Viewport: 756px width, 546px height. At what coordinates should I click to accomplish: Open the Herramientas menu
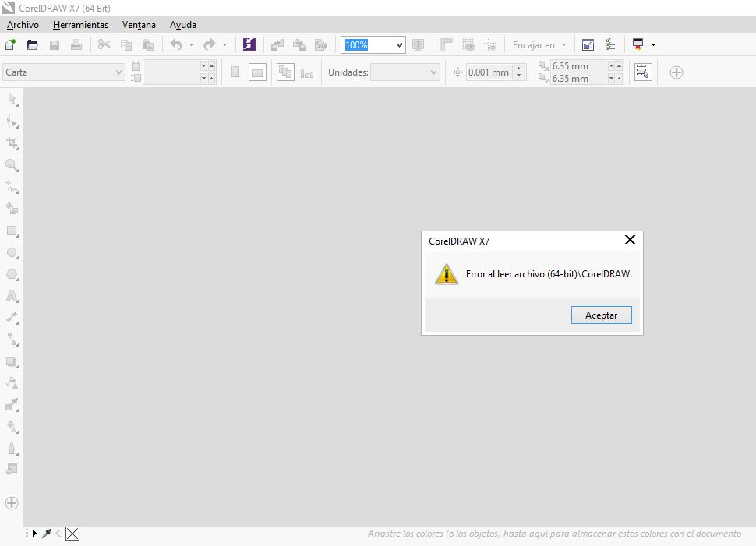80,25
